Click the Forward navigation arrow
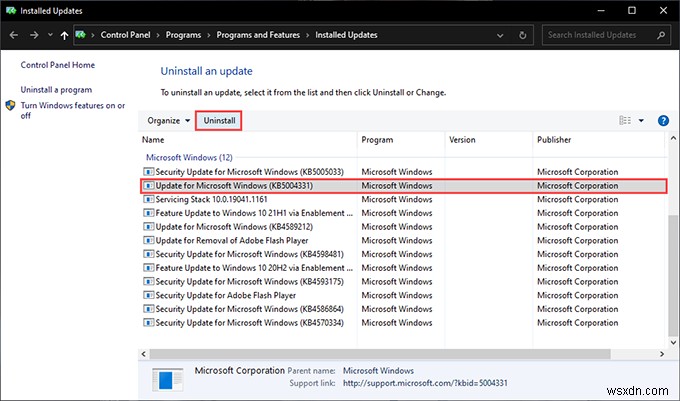The width and height of the screenshot is (680, 401). point(34,35)
